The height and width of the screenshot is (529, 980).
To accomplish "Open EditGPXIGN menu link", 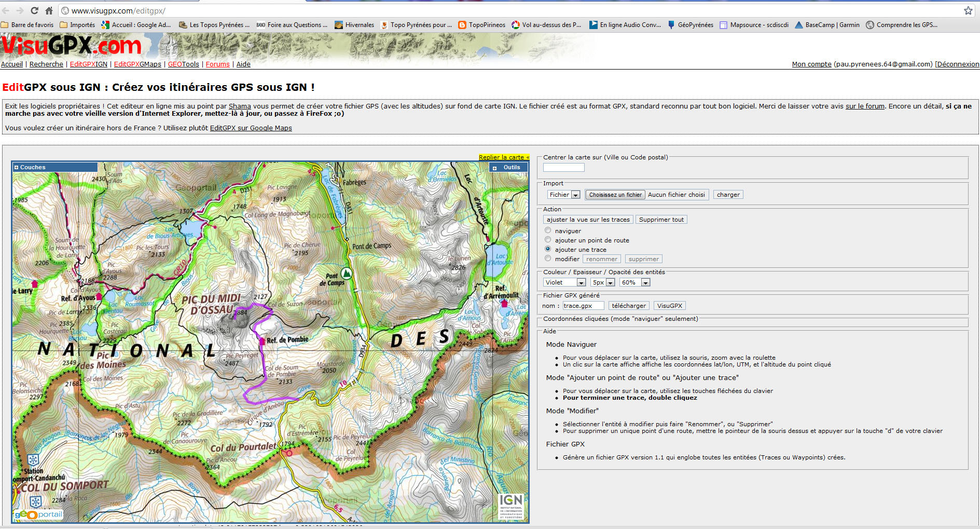I will [89, 64].
